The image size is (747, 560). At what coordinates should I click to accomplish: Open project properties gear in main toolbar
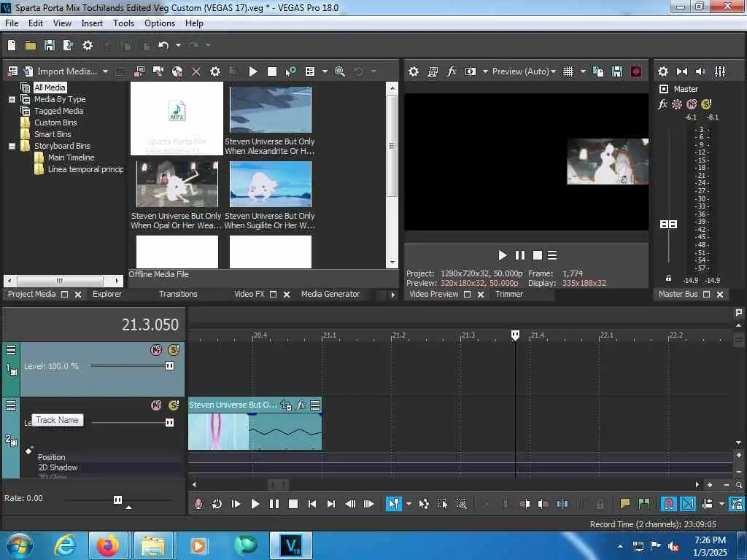(88, 45)
